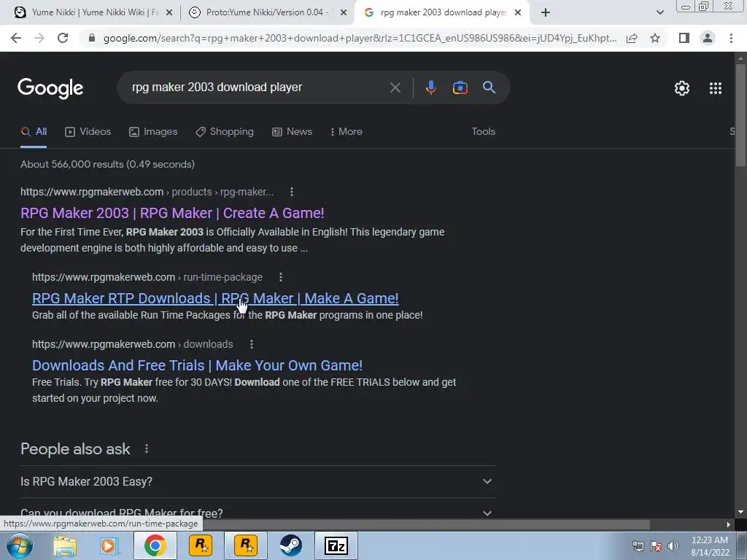Open RPG Maker RTP Downloads link

[215, 298]
